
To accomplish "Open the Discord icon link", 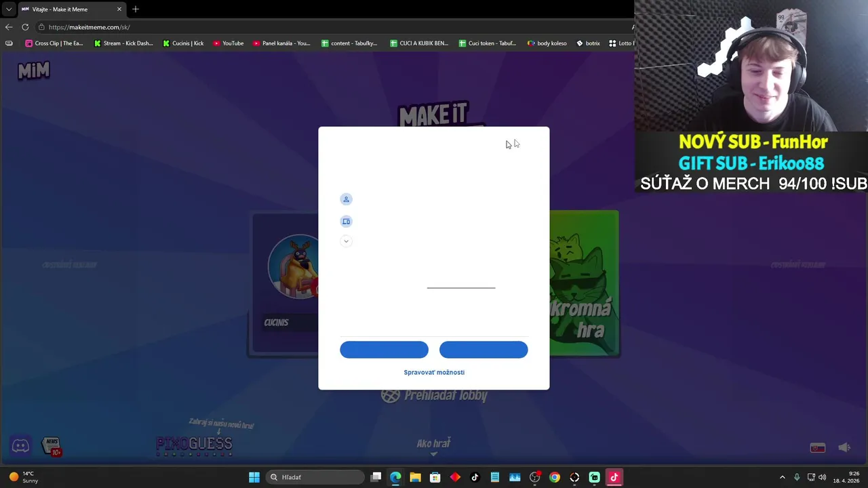I will point(20,446).
